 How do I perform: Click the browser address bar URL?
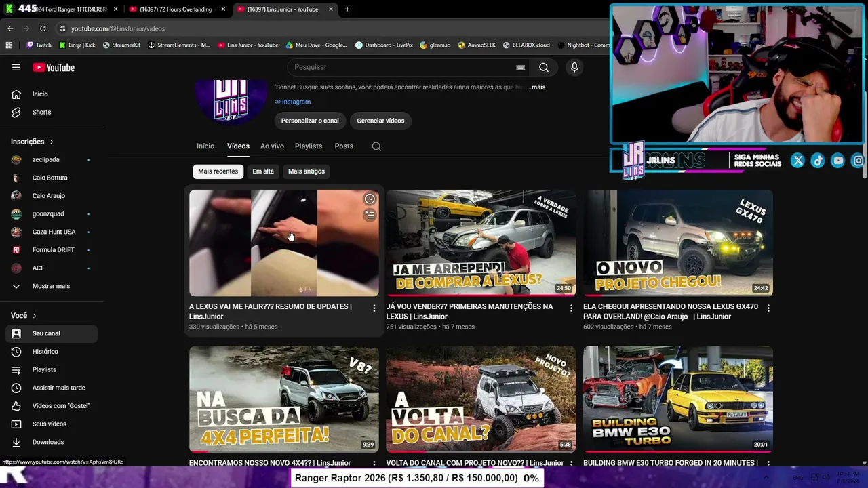click(118, 28)
